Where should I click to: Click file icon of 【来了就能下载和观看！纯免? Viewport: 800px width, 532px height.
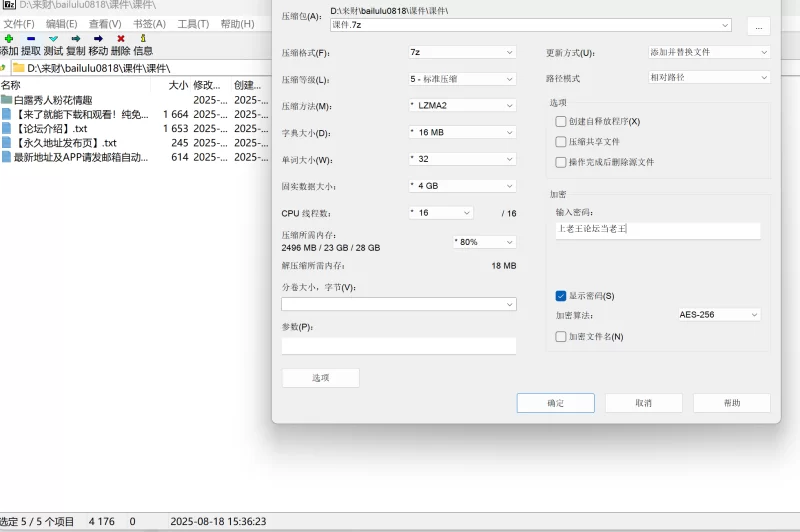[x=6, y=114]
